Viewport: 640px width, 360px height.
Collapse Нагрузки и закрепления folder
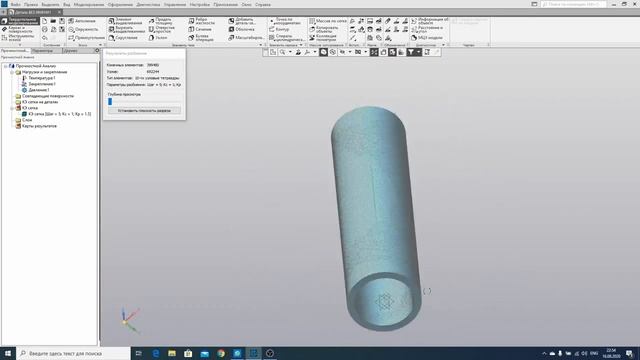[x=12, y=72]
